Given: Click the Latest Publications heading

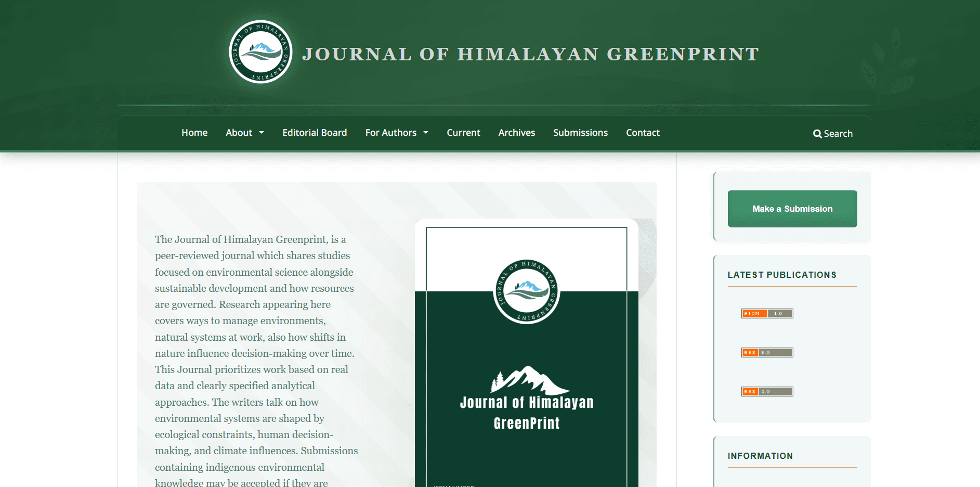Looking at the screenshot, I should pos(782,275).
